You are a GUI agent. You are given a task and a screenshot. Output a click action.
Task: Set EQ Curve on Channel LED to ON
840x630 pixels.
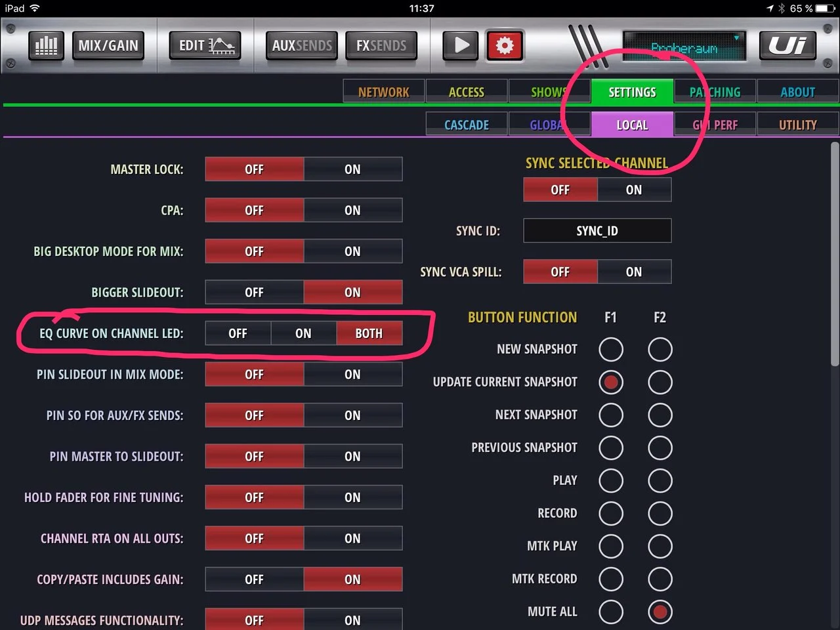[x=303, y=333]
